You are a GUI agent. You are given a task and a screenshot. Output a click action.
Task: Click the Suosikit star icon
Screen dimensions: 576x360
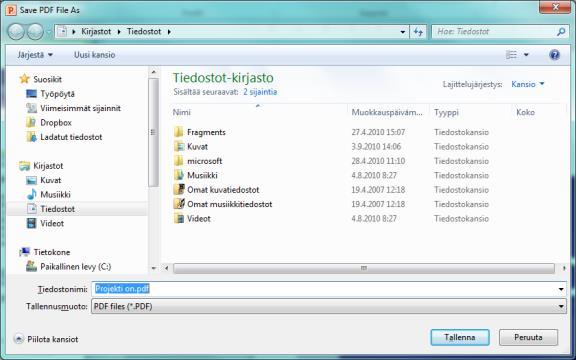point(24,79)
